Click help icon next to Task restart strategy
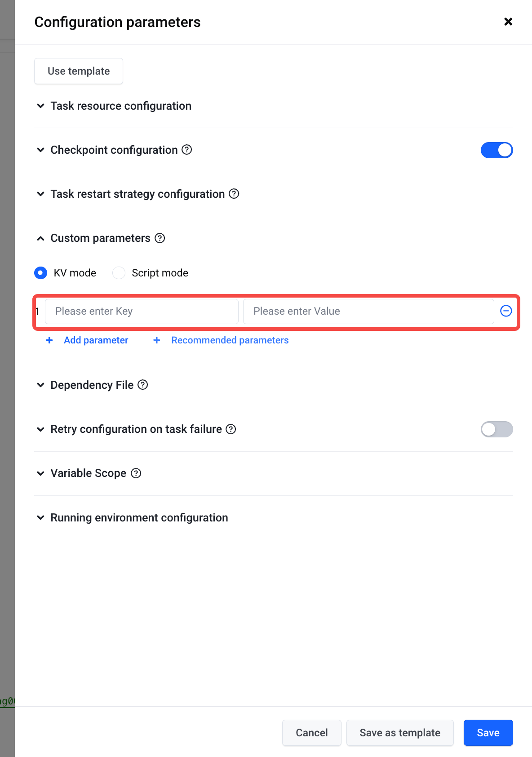The height and width of the screenshot is (757, 532). pos(234,194)
